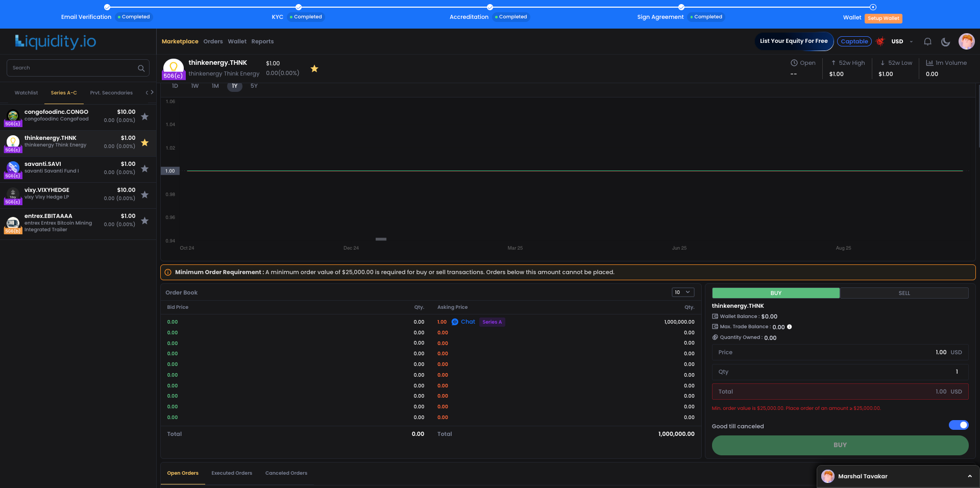This screenshot has height=488, width=980.
Task: Unfavorite thinkenergy.THNK header star
Action: click(x=314, y=68)
